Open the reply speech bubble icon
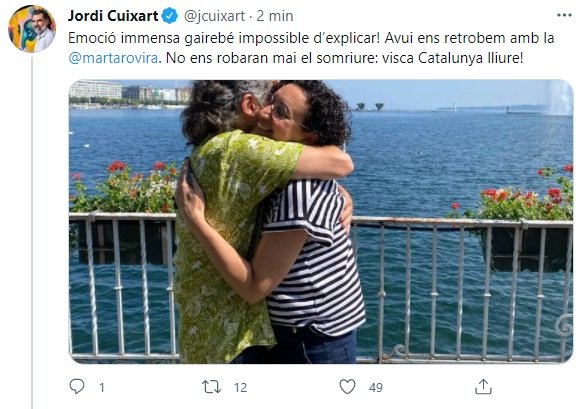This screenshot has height=409, width=584. [x=77, y=387]
